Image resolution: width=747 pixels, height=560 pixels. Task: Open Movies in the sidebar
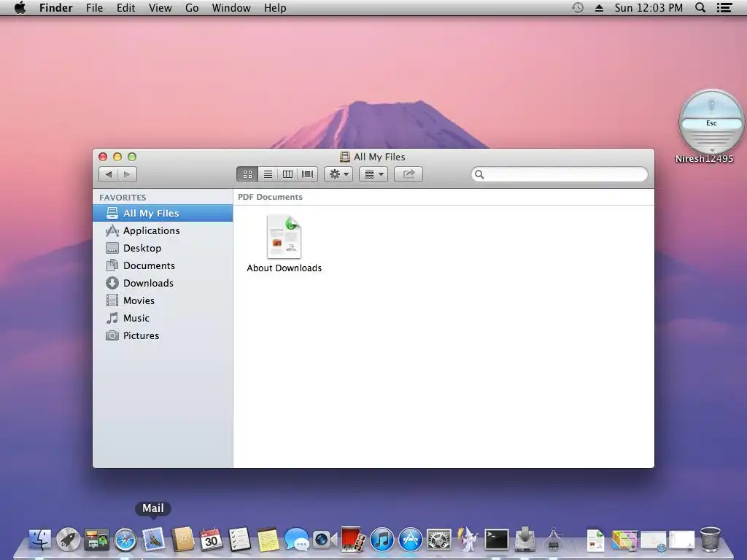point(163,300)
